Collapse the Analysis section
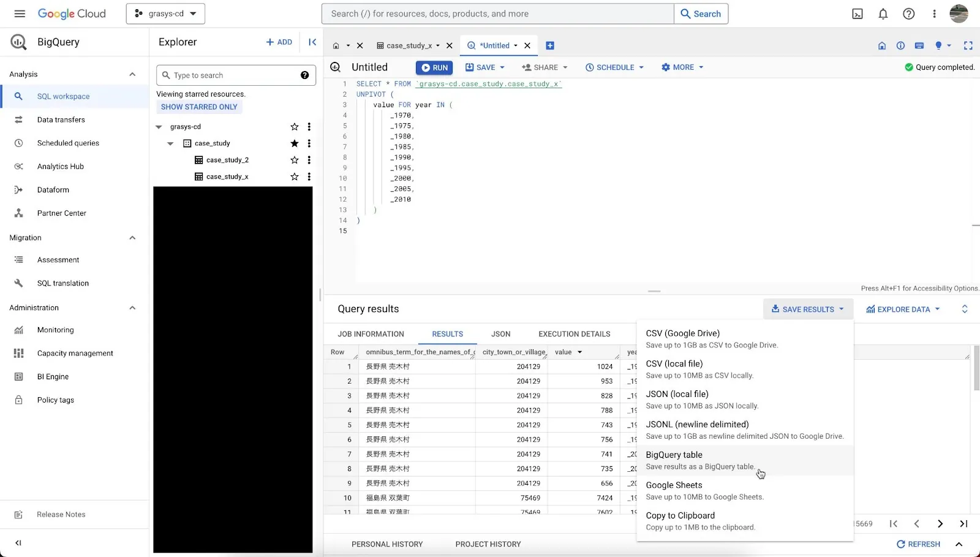The height and width of the screenshot is (557, 980). tap(132, 74)
